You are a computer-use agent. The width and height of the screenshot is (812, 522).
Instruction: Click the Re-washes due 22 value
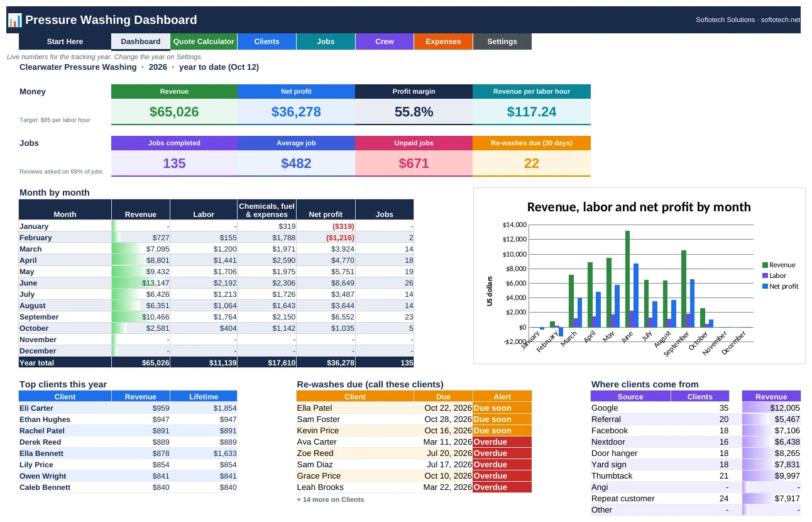(532, 164)
